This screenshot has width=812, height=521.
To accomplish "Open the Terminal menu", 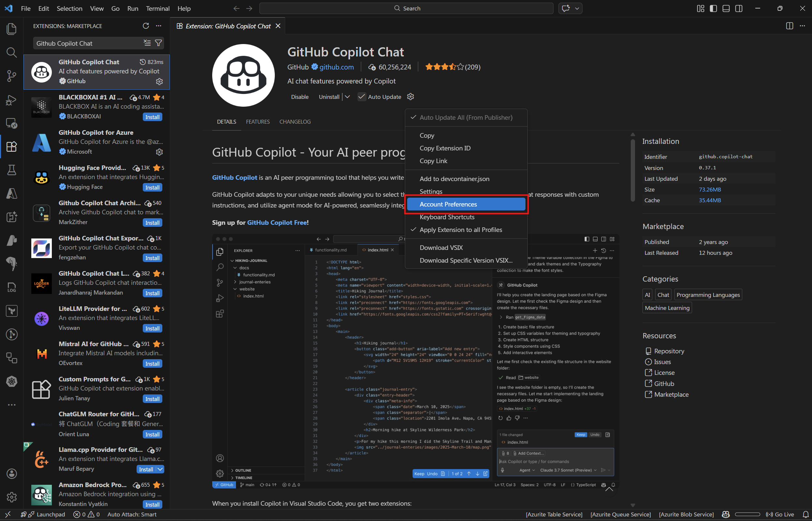I will [157, 8].
